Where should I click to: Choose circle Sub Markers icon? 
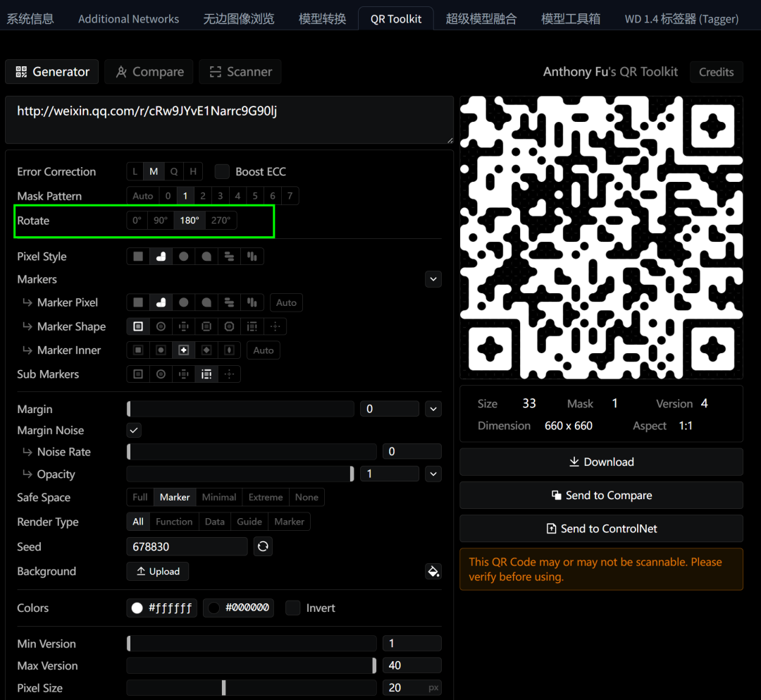pyautogui.click(x=161, y=374)
